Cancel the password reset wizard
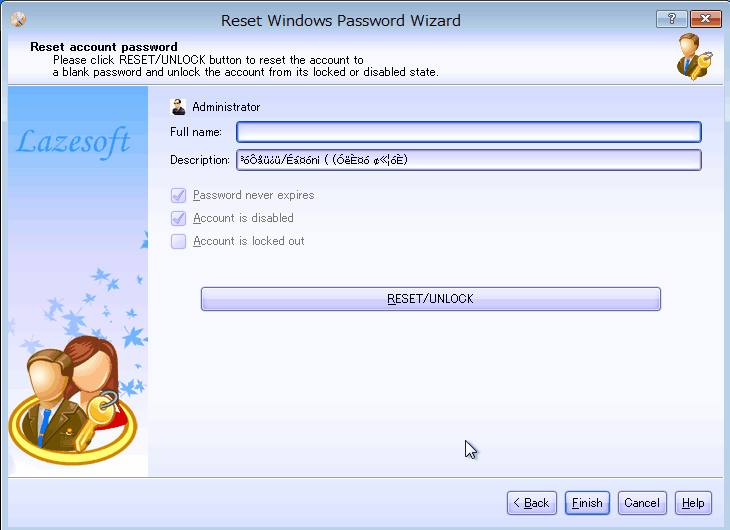Viewport: 730px width, 530px height. [642, 503]
